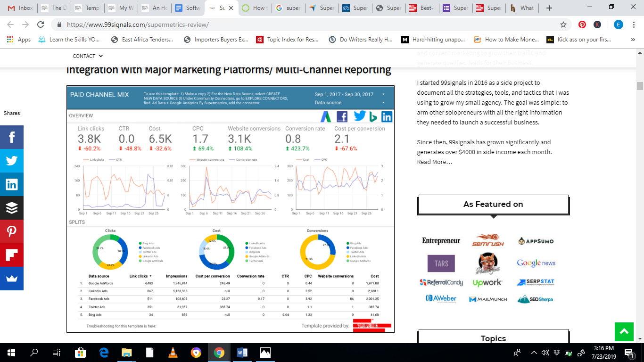The width and height of the screenshot is (644, 362).
Task: Switch to the 'How t' browser tab
Action: click(x=255, y=8)
